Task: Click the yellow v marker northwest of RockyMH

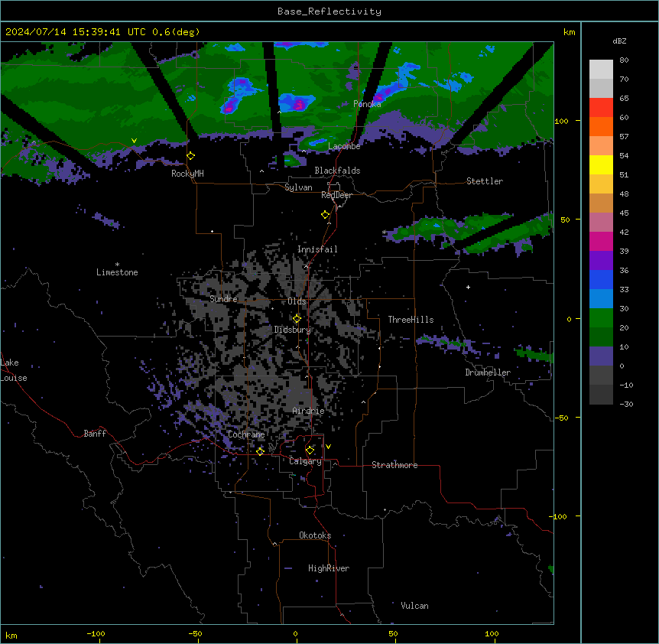Action: pyautogui.click(x=134, y=141)
